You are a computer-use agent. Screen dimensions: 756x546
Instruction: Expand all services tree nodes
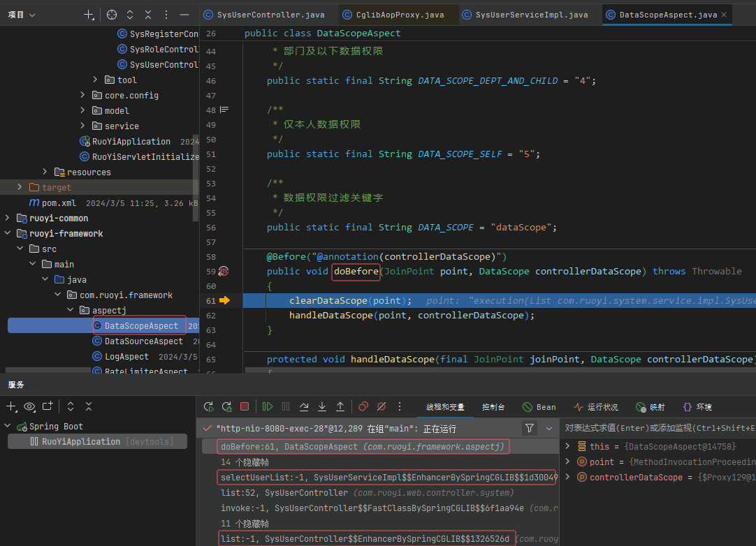71,406
